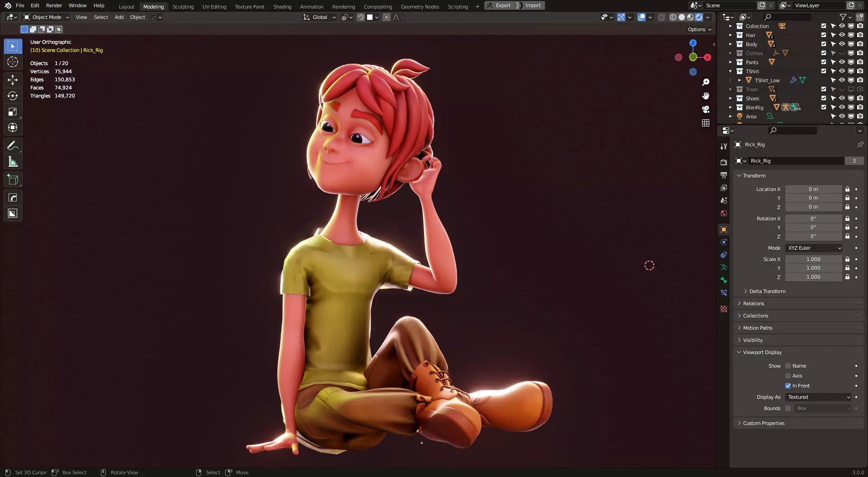
Task: Click the Export button
Action: click(499, 5)
